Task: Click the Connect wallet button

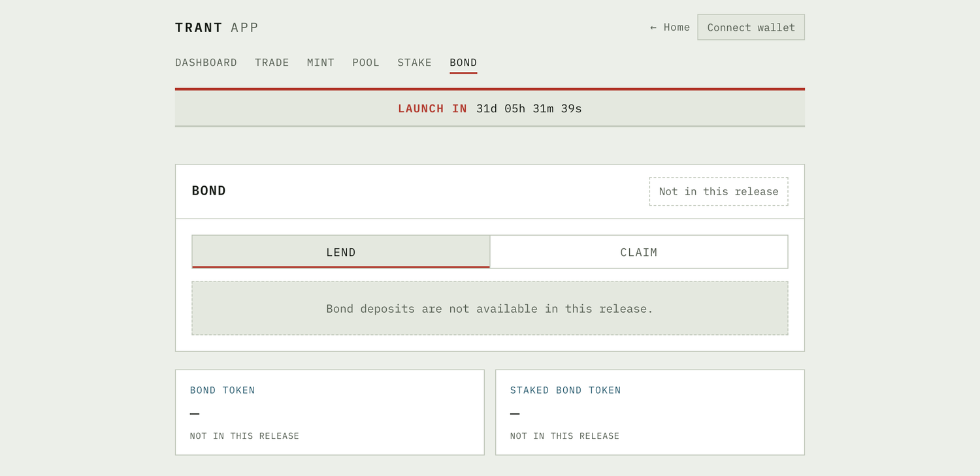Action: (751, 27)
